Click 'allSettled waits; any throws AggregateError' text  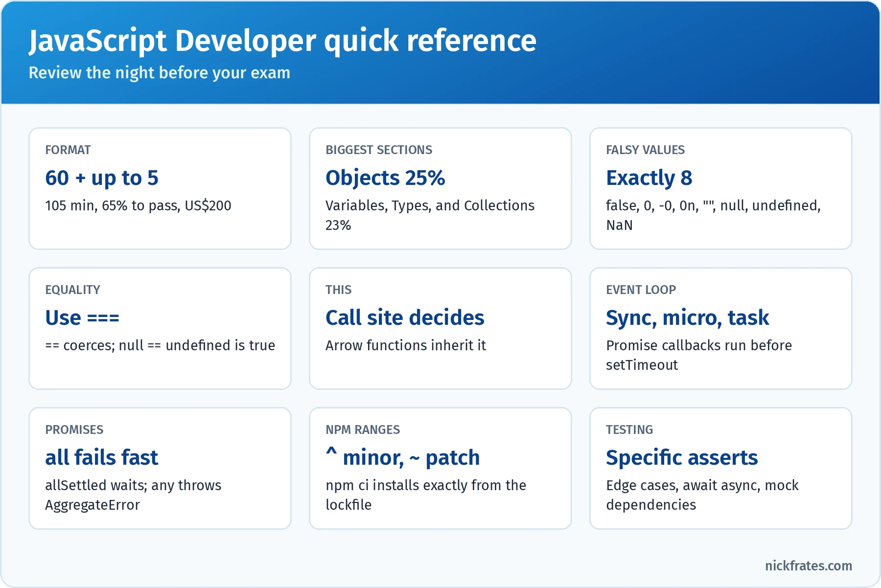click(x=133, y=495)
